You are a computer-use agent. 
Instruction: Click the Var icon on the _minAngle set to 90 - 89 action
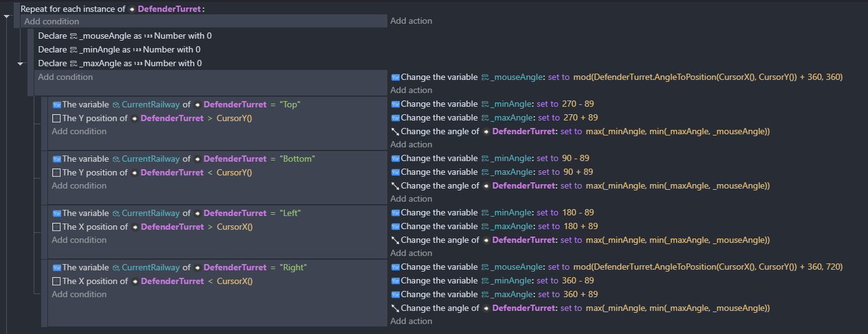coord(395,159)
